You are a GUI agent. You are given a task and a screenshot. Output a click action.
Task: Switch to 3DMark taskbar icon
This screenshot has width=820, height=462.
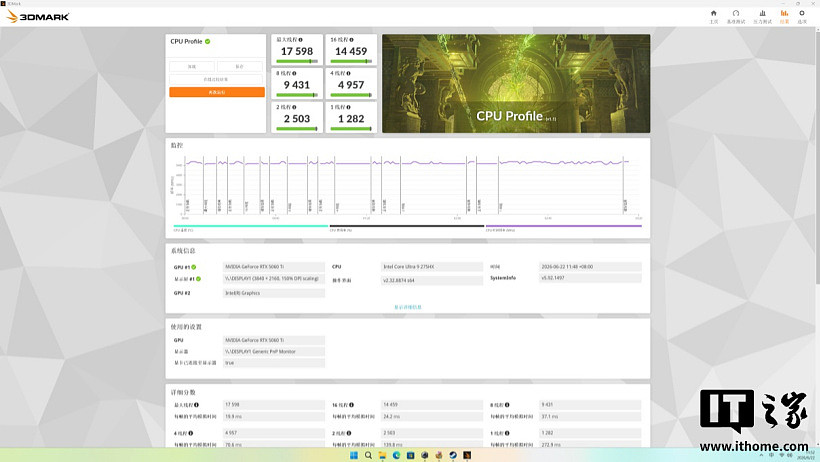point(467,455)
